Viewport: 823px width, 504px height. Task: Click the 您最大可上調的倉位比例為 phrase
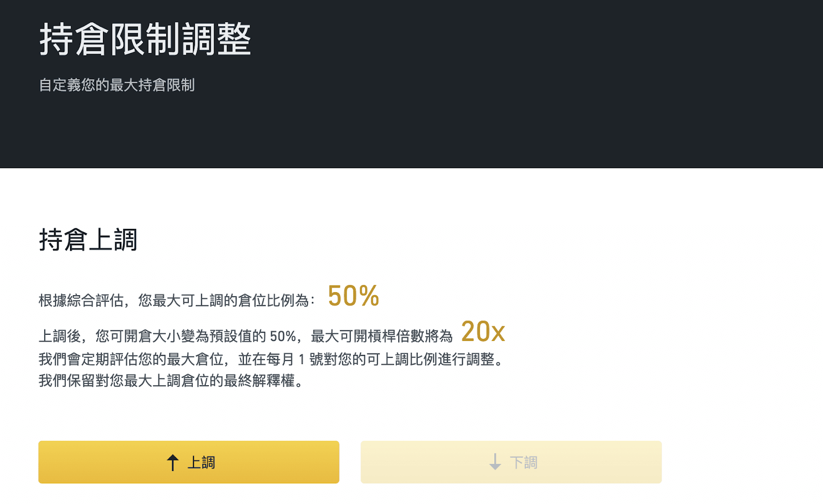223,300
